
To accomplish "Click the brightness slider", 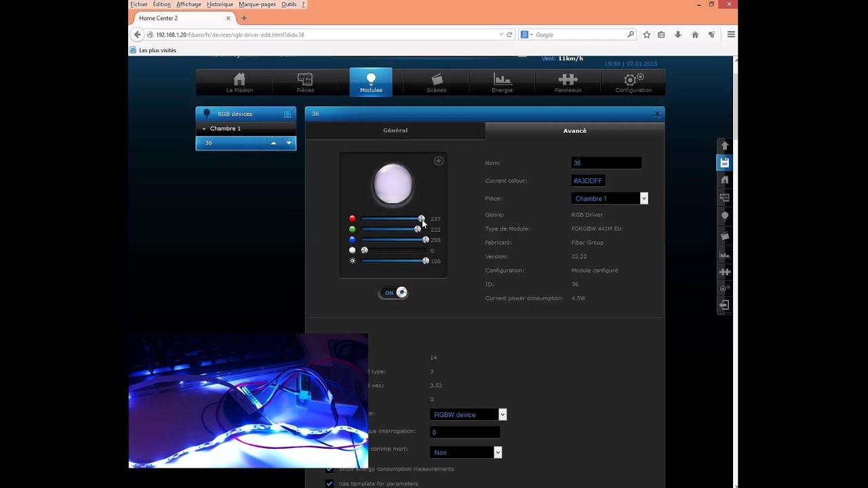I will pos(393,261).
